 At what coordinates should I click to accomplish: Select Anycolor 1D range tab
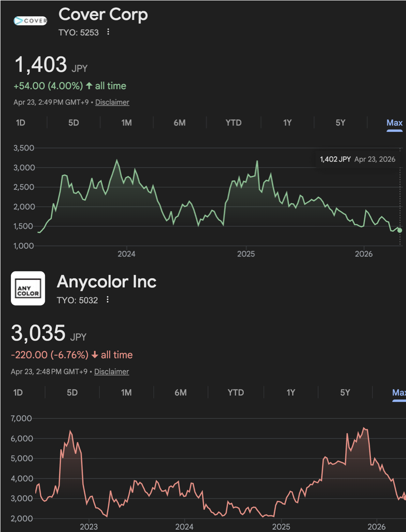pos(18,392)
